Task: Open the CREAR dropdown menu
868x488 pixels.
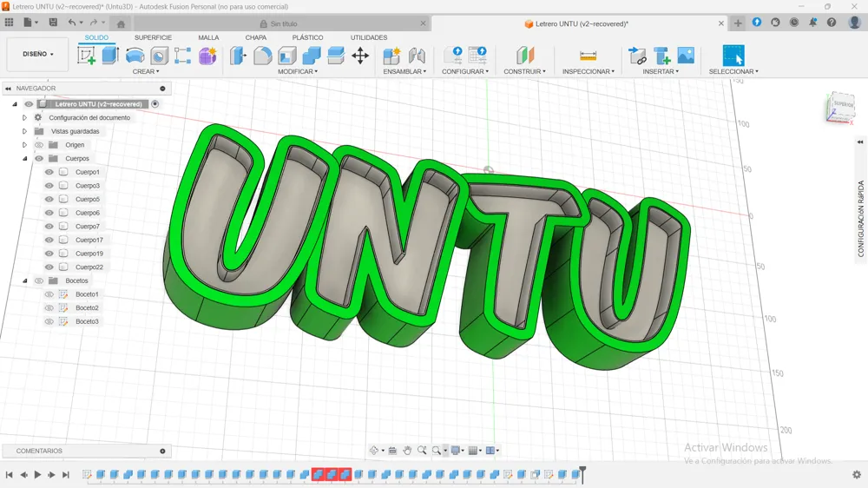Action: 146,71
